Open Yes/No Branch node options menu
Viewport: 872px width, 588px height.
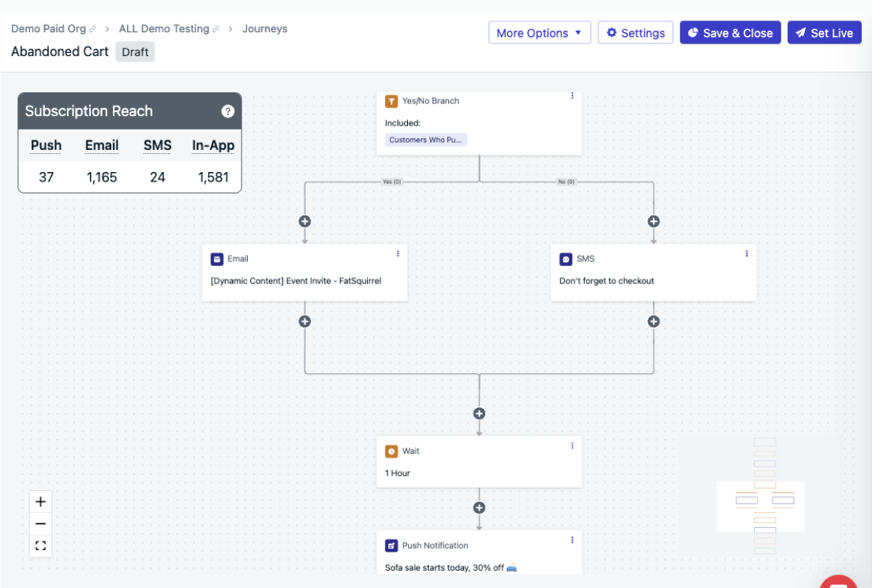pyautogui.click(x=572, y=96)
